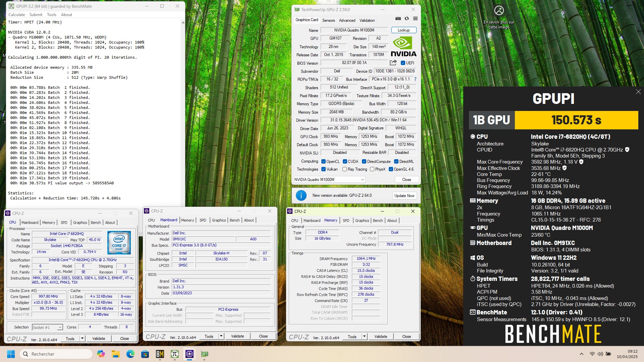Screen dimensions: 644x362
Task: Enable the Ray Tracing checkbox
Action: click(344, 169)
